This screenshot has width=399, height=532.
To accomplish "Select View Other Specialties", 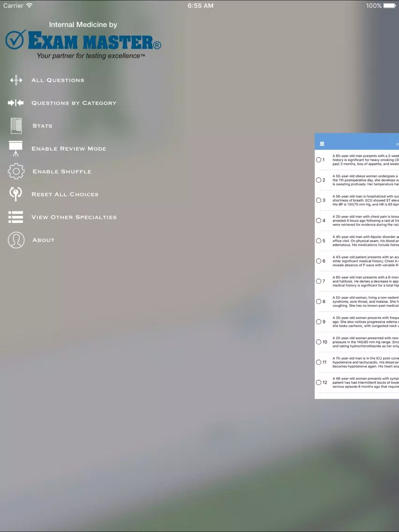I will click(74, 217).
